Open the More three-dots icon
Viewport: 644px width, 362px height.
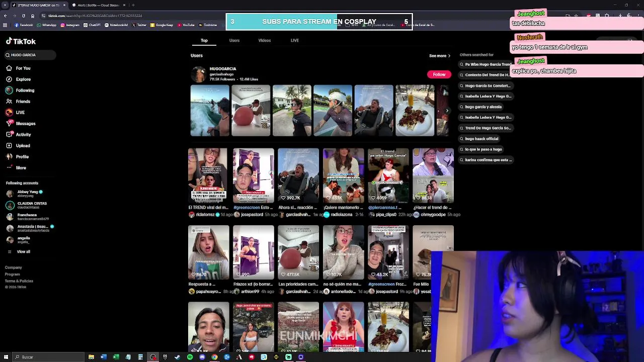(x=9, y=168)
